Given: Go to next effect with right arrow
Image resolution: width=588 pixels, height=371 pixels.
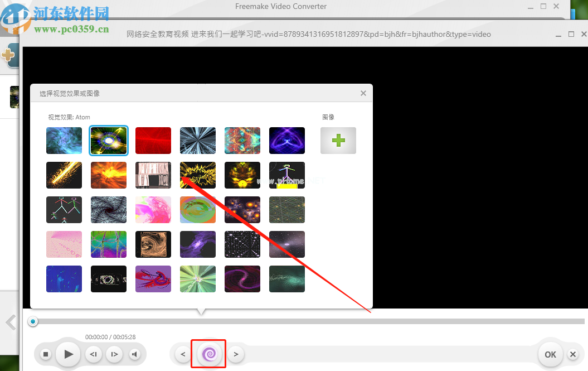Looking at the screenshot, I should coord(236,354).
